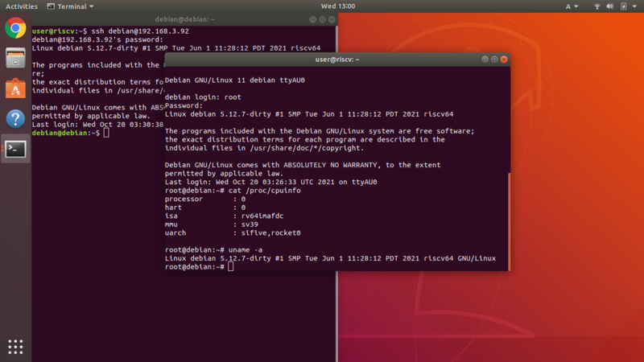This screenshot has width=644, height=362.
Task: Click the 'debian login: root' line
Action: click(x=203, y=97)
